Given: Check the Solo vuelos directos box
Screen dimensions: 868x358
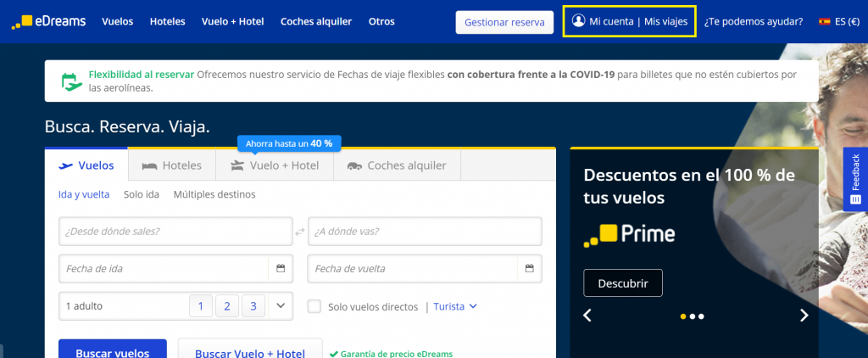Looking at the screenshot, I should pos(314,306).
